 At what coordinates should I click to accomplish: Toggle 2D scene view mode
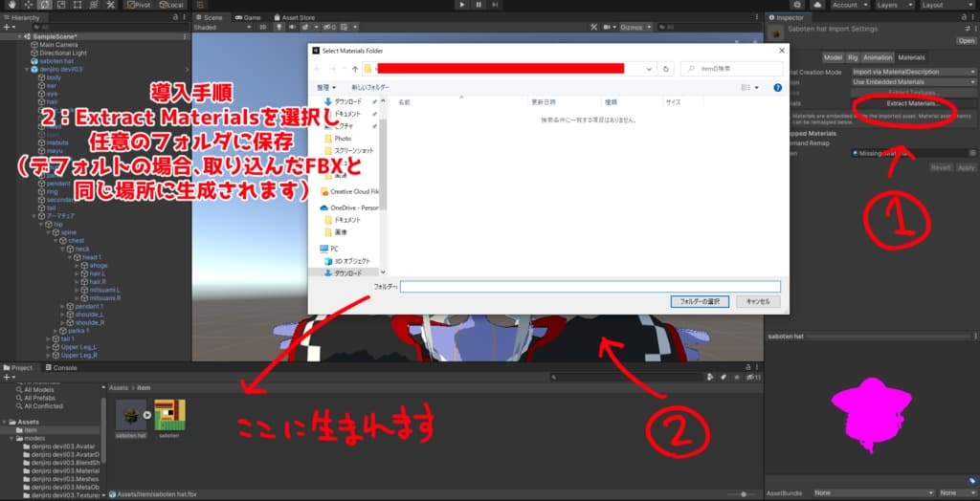pyautogui.click(x=263, y=28)
